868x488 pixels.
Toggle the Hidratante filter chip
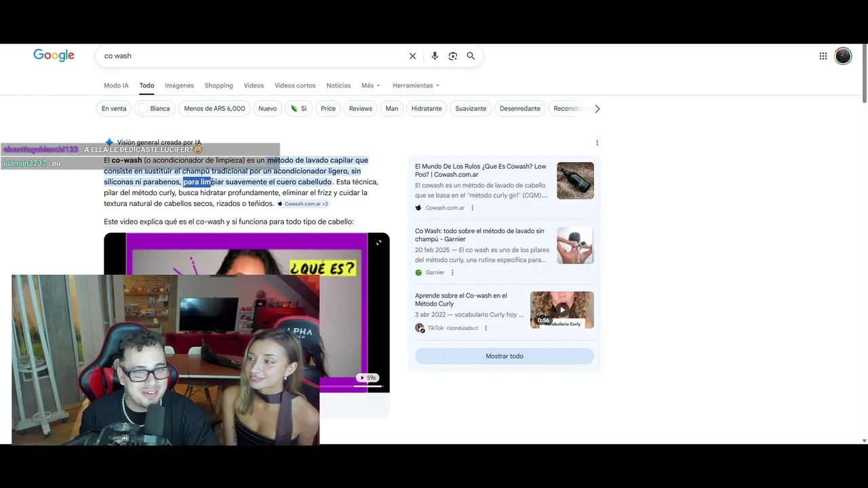coord(427,108)
